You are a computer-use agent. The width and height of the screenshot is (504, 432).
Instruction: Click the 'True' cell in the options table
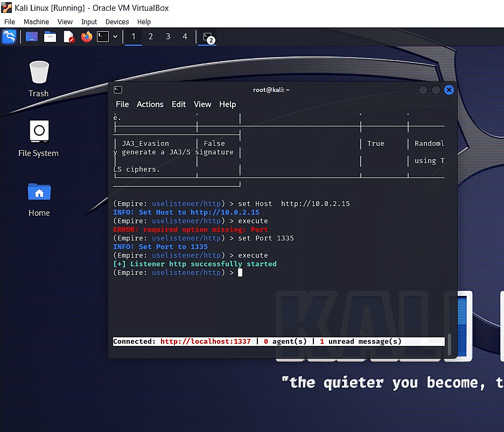pyautogui.click(x=376, y=144)
